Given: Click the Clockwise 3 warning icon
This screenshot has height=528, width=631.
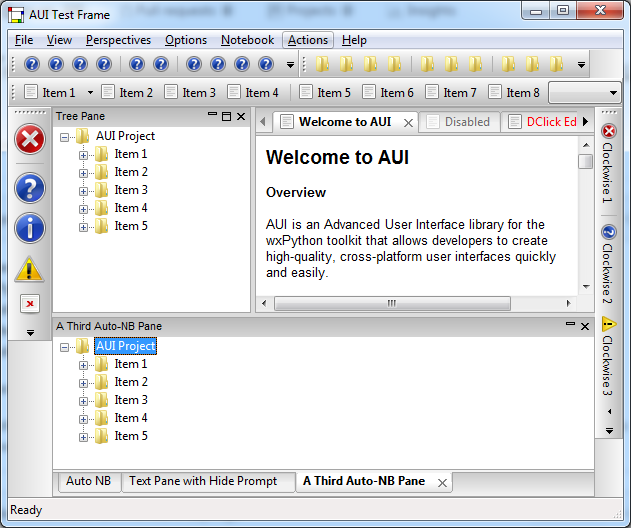Looking at the screenshot, I should [609, 324].
